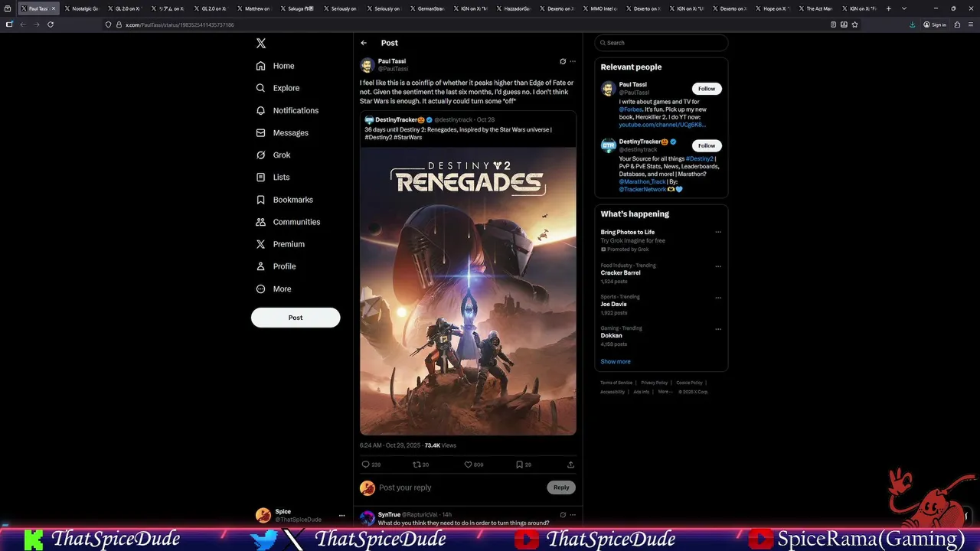Open account menu next to Spice
Image resolution: width=980 pixels, height=551 pixels.
tap(341, 515)
